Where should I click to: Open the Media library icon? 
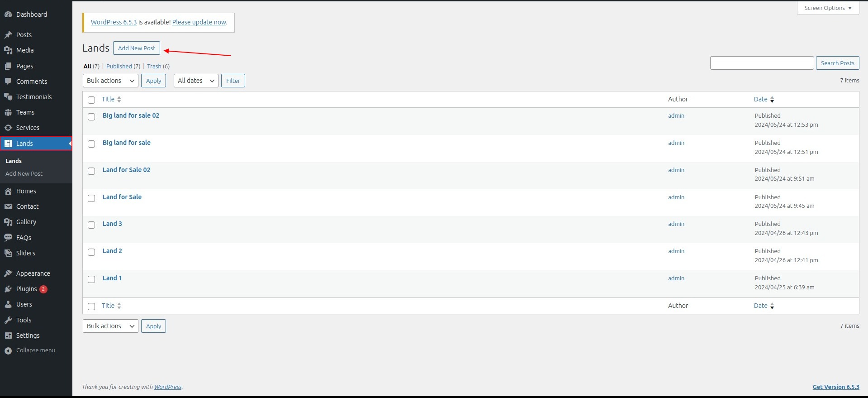(8, 50)
